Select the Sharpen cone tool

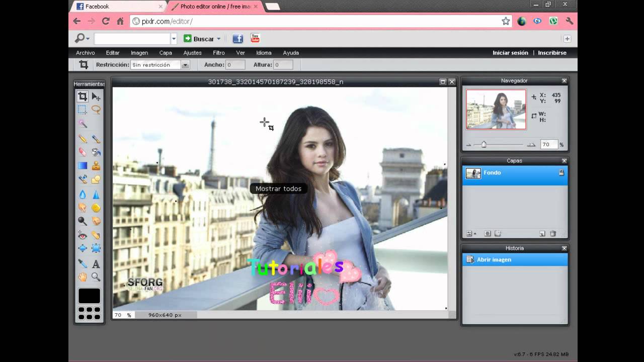coord(96,195)
